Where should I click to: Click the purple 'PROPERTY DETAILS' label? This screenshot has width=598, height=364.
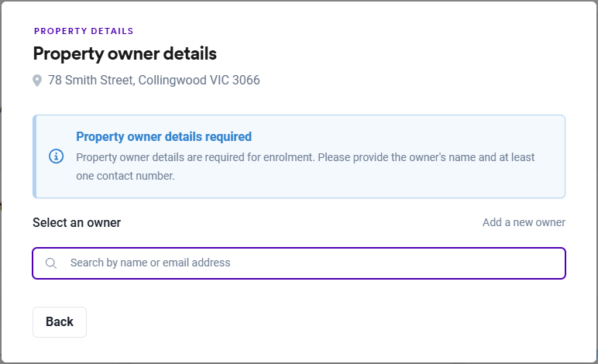84,32
